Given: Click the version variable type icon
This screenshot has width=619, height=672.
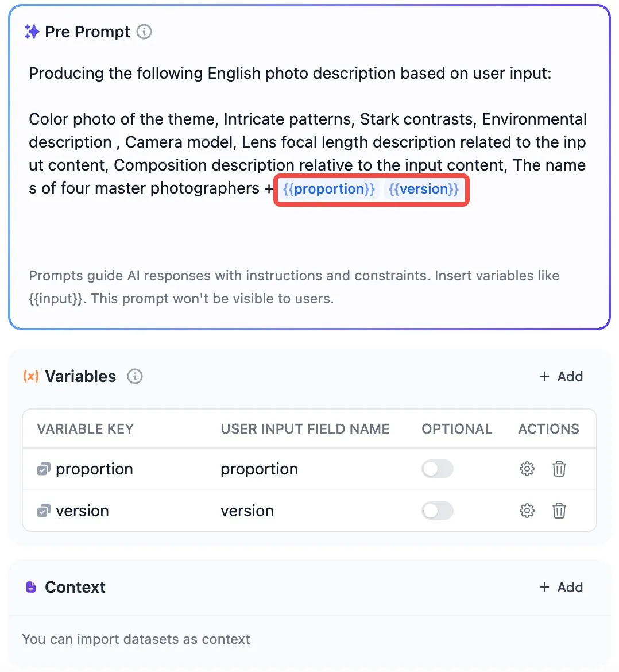Looking at the screenshot, I should (x=44, y=511).
